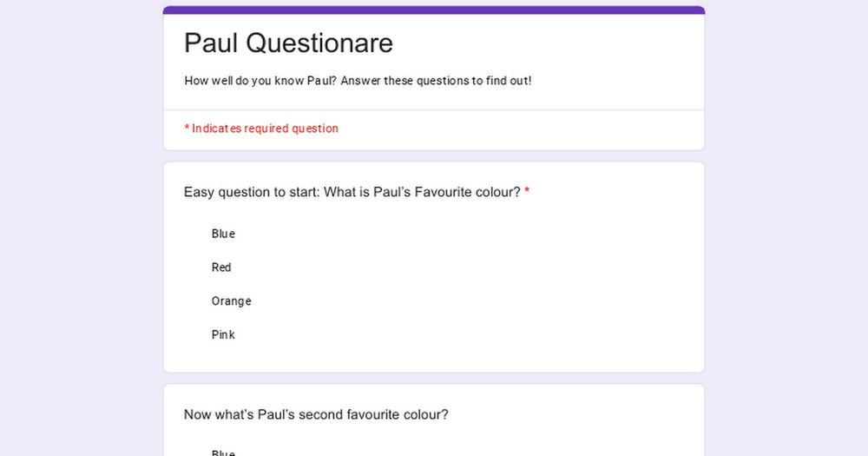Click the purple header bar atop the form
The width and height of the screenshot is (868, 456).
point(433,10)
